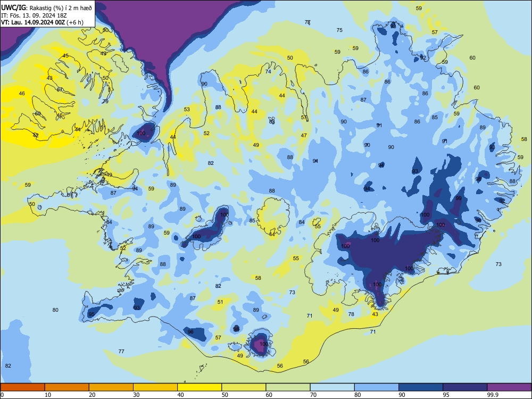Click the pale blue 70–80 legend swatch
The width and height of the screenshot is (532, 399).
pyautogui.click(x=332, y=387)
